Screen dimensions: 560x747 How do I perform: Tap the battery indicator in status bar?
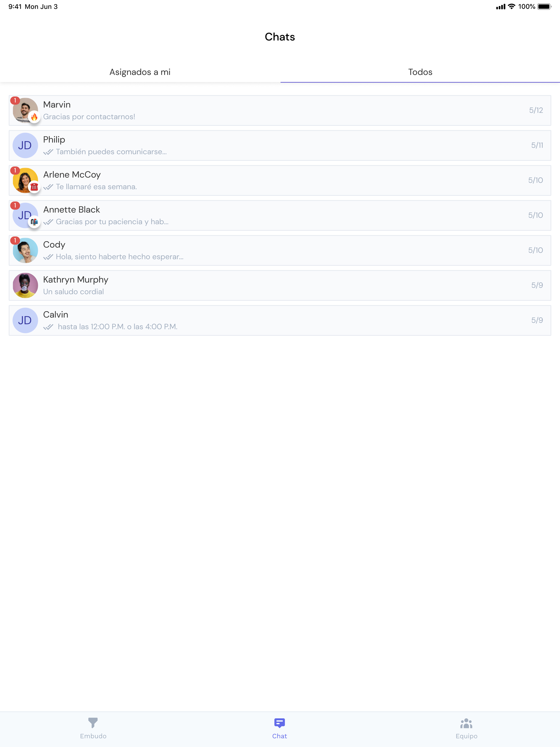click(544, 6)
